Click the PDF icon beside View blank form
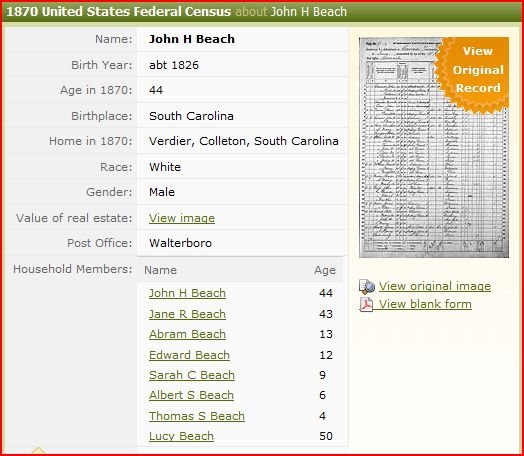 click(x=366, y=304)
